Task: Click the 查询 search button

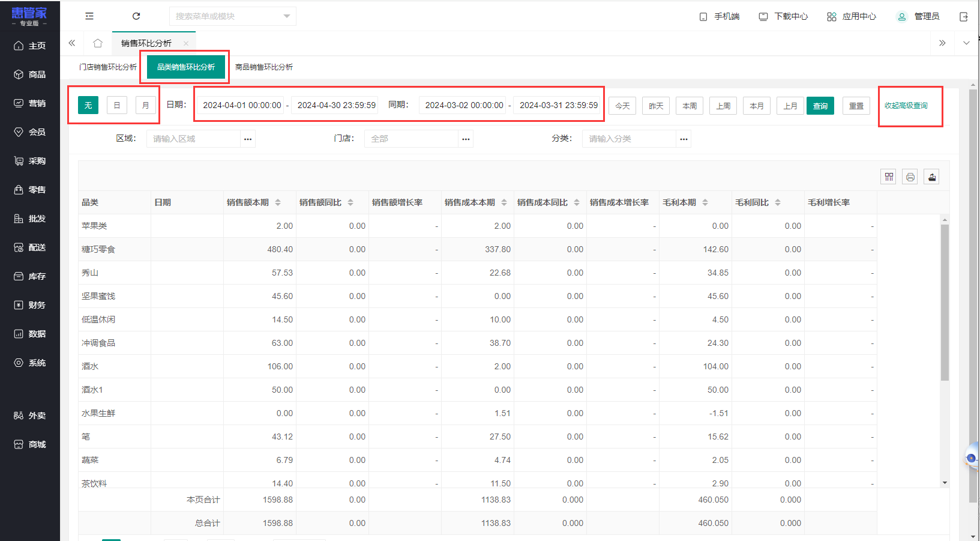Action: tap(820, 106)
